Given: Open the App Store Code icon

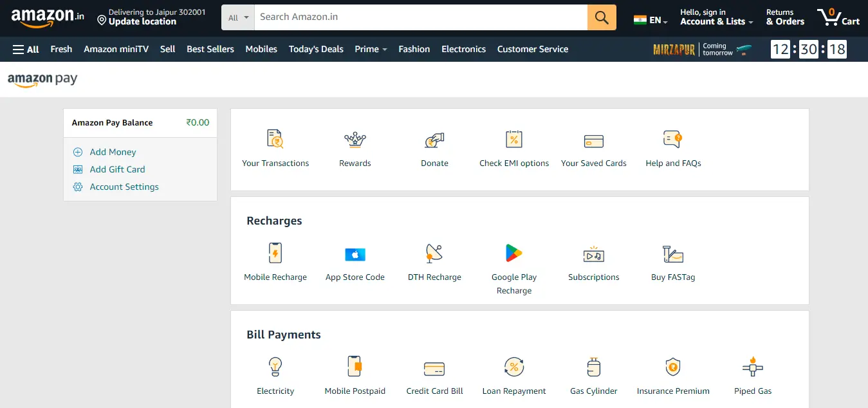Looking at the screenshot, I should (x=355, y=254).
